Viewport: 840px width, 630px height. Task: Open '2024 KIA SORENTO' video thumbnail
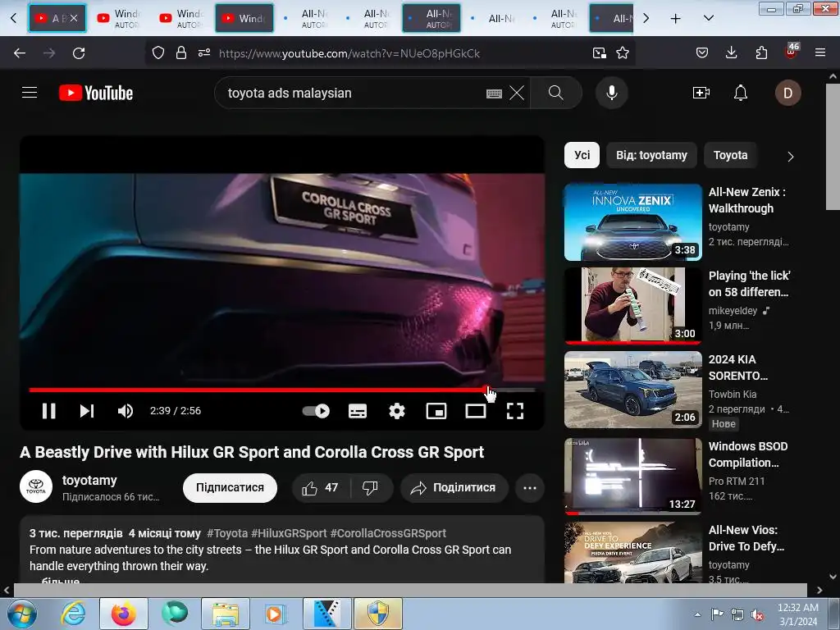click(632, 390)
